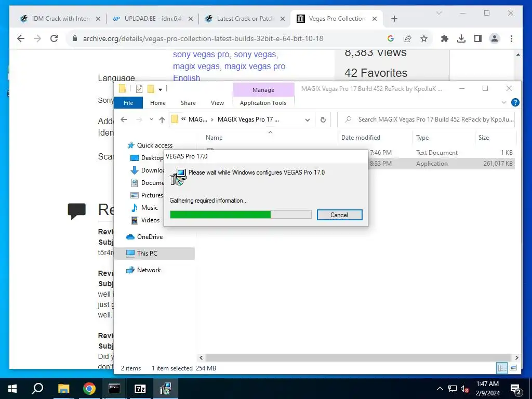
Task: Open Explorer help question mark icon
Action: 515,102
